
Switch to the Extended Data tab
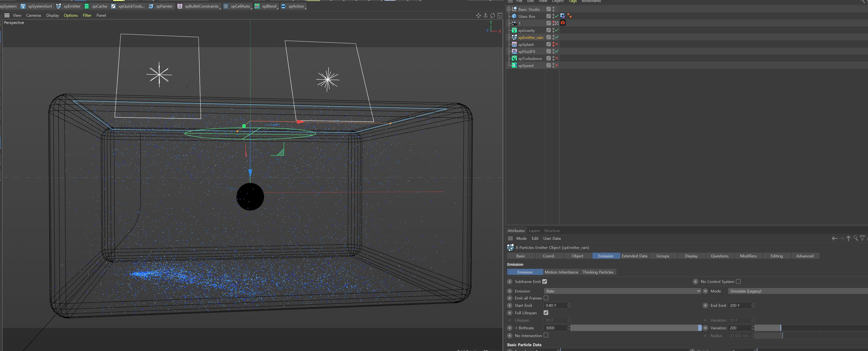coord(634,256)
